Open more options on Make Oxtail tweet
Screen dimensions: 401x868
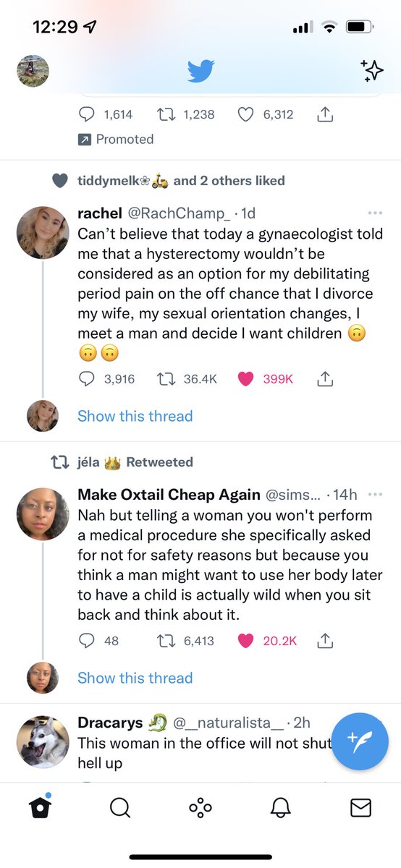point(375,495)
